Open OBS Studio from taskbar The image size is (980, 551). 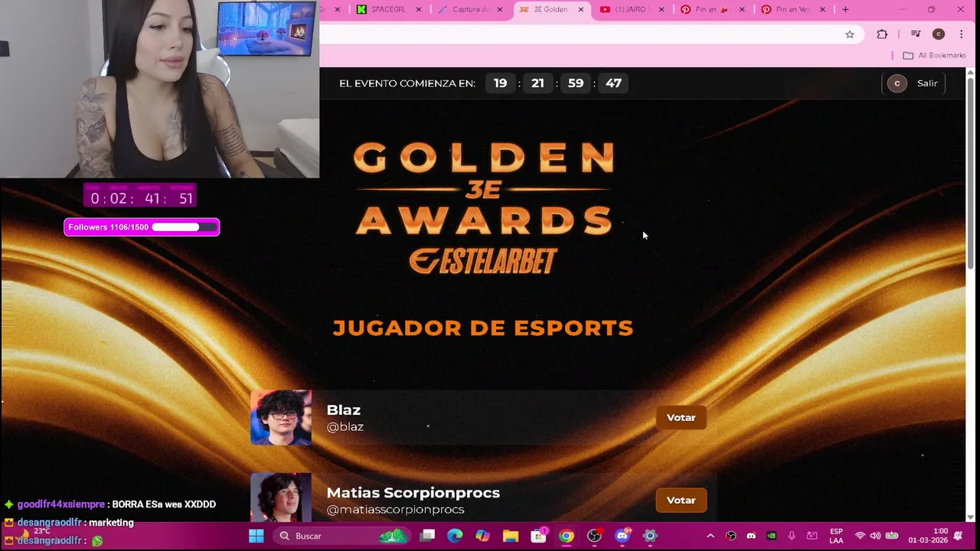pyautogui.click(x=594, y=536)
